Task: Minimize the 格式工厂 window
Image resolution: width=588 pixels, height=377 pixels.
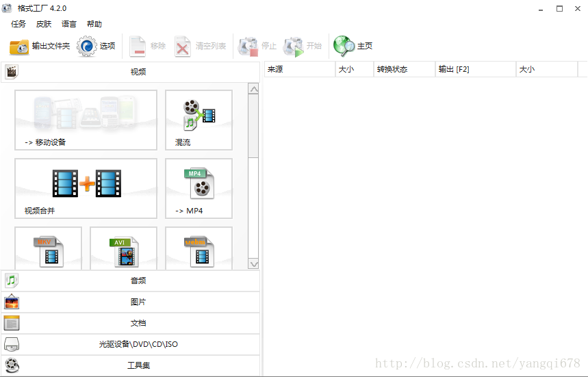Action: click(x=541, y=9)
